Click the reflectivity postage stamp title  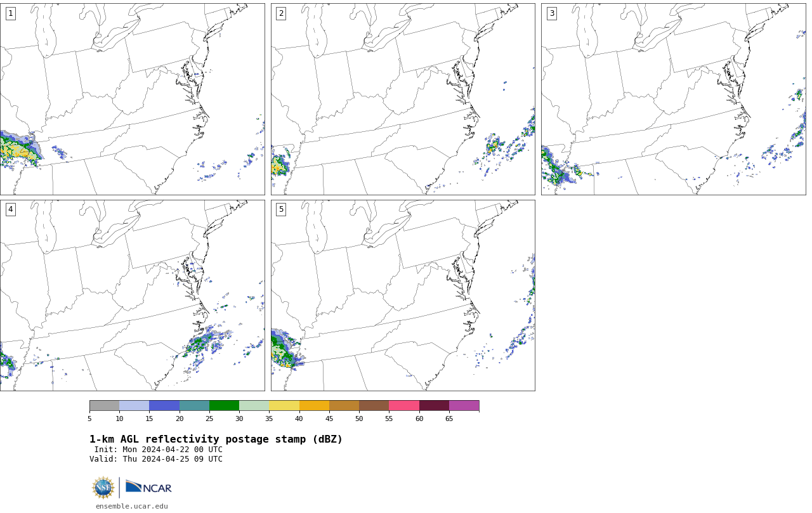tap(216, 439)
